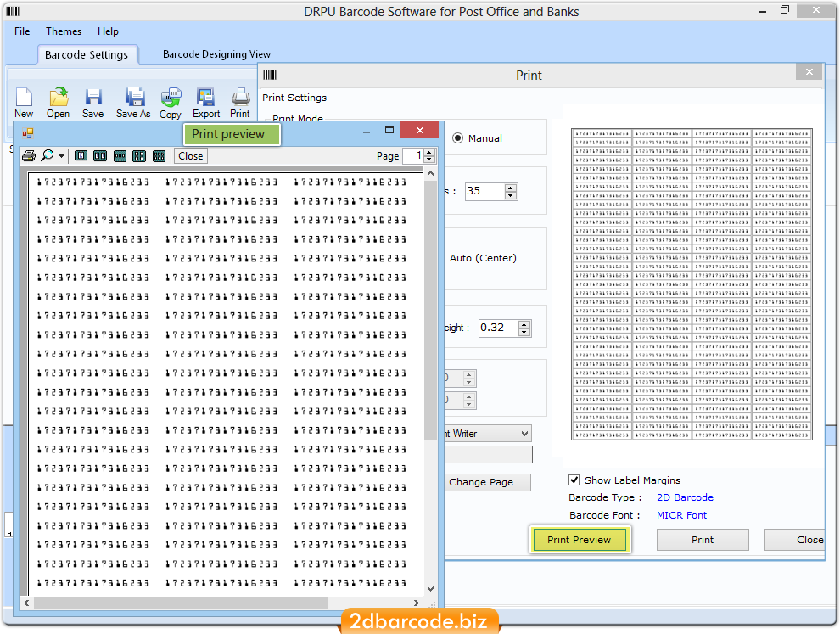Click the preview vertical scrollbar down arrow

pyautogui.click(x=430, y=588)
